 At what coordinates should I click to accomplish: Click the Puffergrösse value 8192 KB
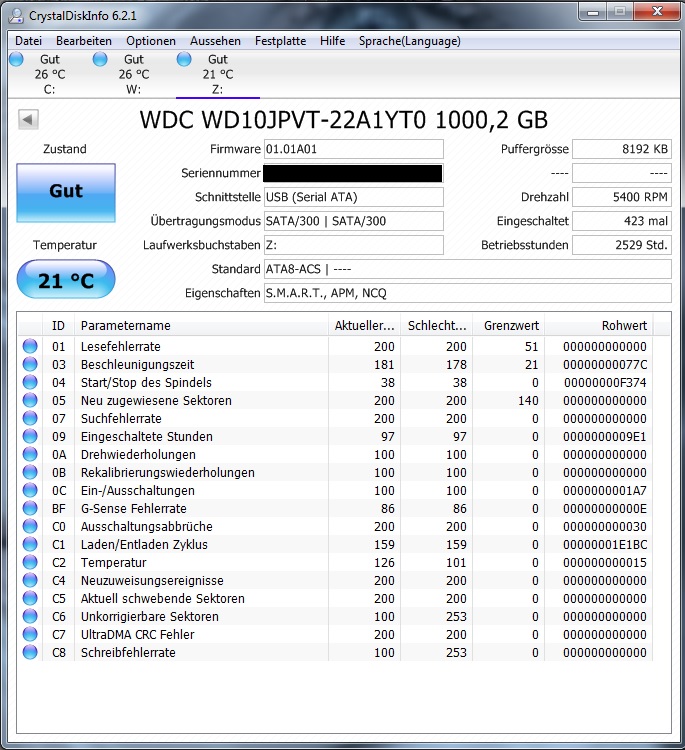[622, 149]
